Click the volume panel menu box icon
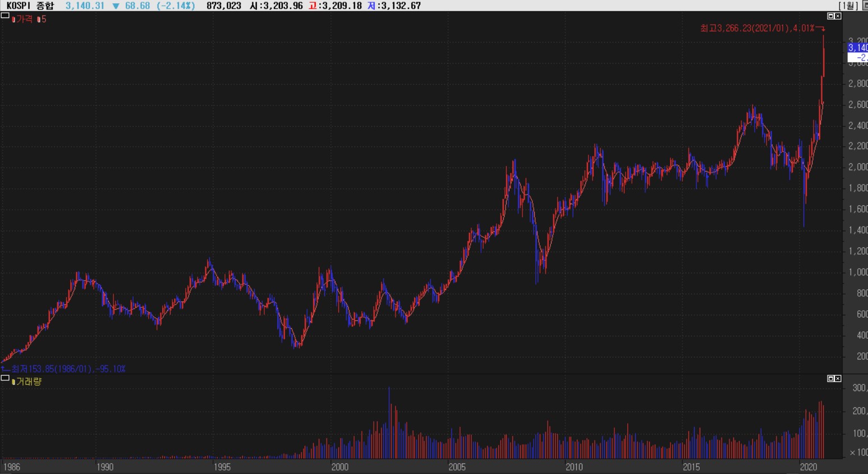Screen dimensions: 868x474 pos(5,378)
